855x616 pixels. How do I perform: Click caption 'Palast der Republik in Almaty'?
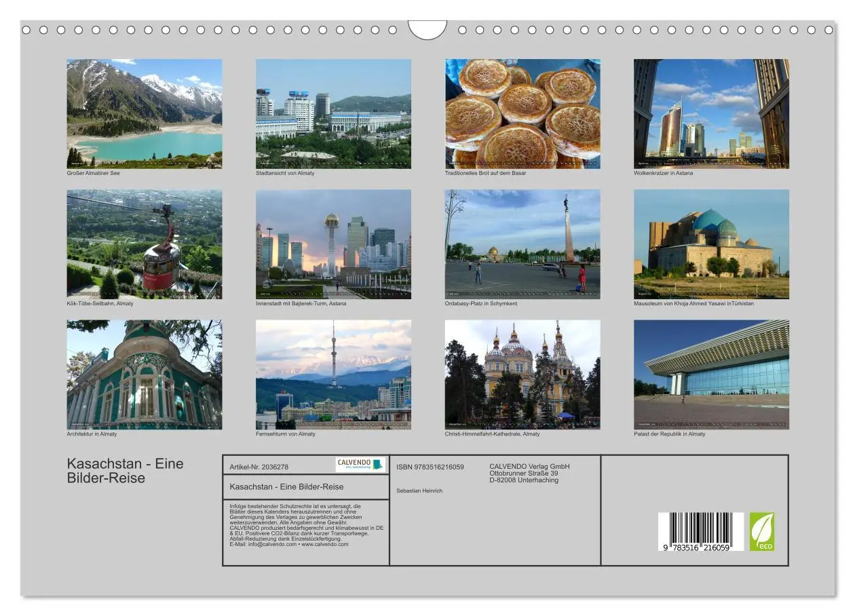670,434
